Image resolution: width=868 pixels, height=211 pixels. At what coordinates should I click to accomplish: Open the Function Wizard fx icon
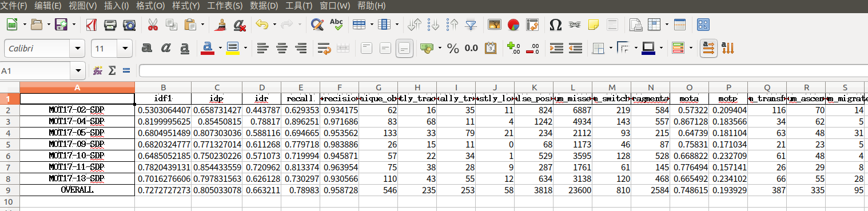click(98, 71)
